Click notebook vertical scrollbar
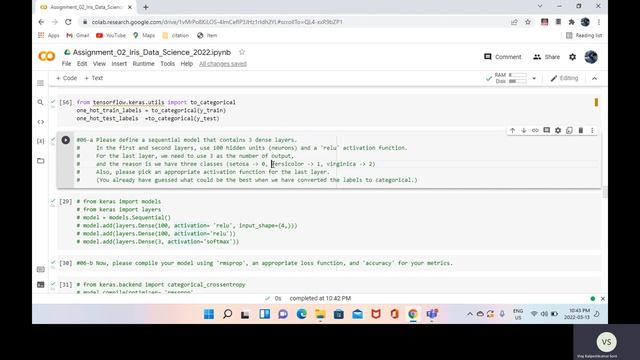 (604, 192)
